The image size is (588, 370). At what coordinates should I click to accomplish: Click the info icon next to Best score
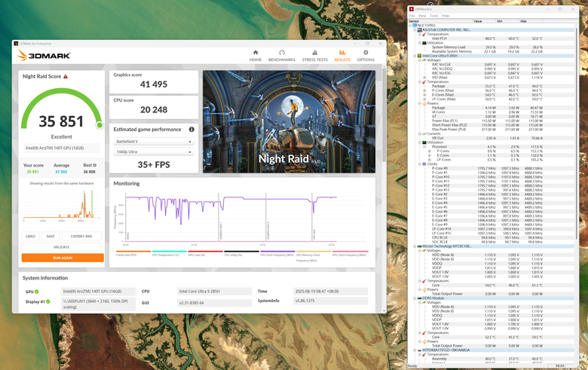[94, 165]
